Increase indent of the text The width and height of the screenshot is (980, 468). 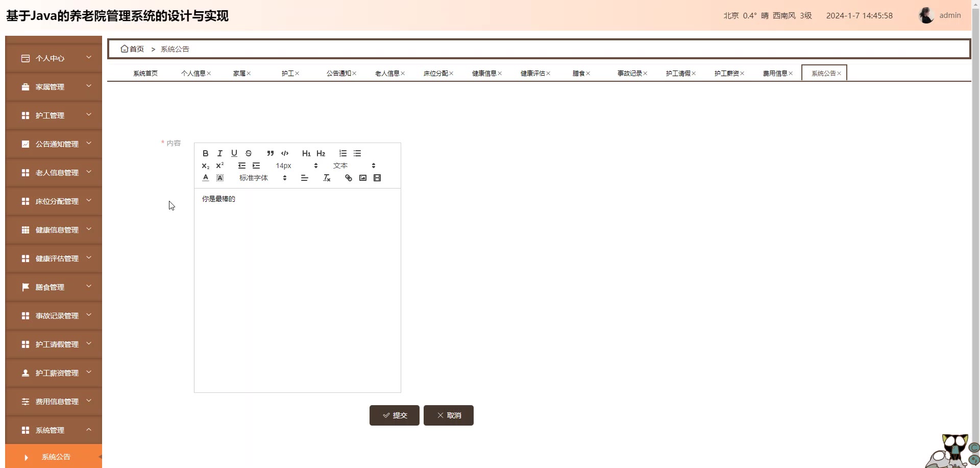256,166
